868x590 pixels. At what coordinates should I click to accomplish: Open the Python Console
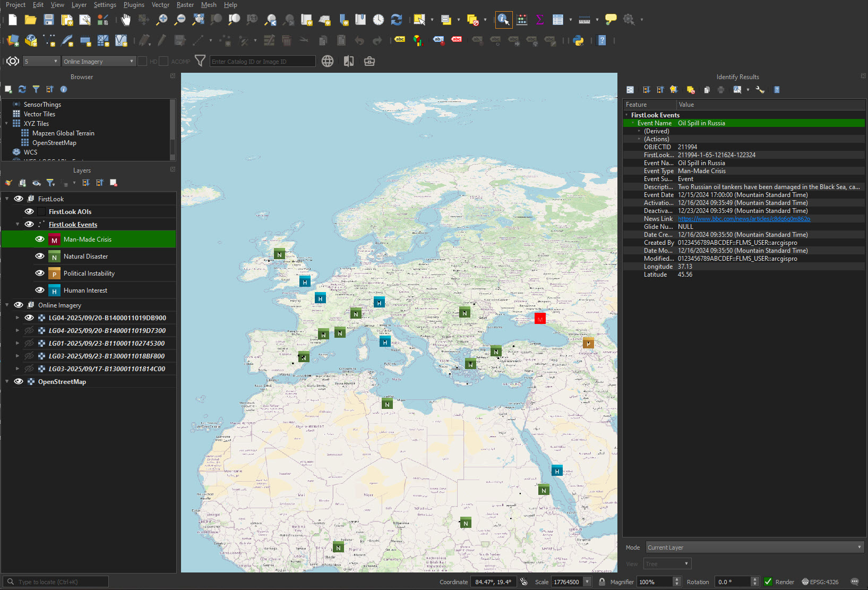click(x=578, y=40)
